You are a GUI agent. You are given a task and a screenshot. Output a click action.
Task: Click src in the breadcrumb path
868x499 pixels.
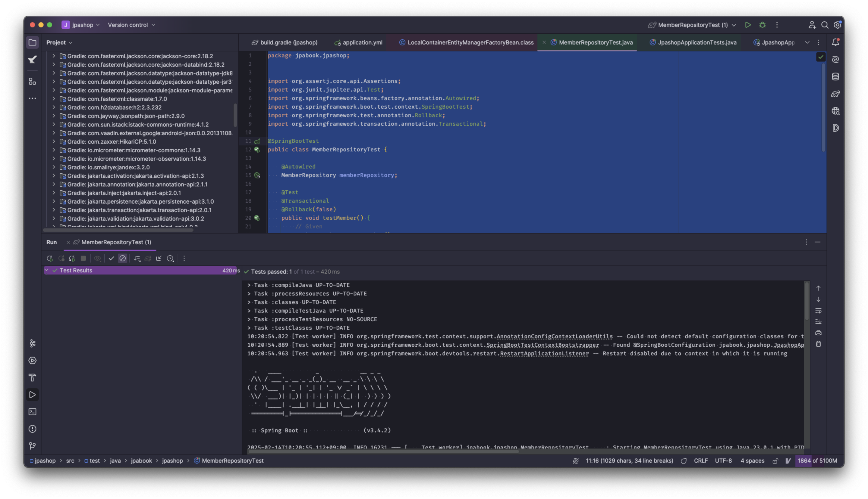pyautogui.click(x=70, y=461)
